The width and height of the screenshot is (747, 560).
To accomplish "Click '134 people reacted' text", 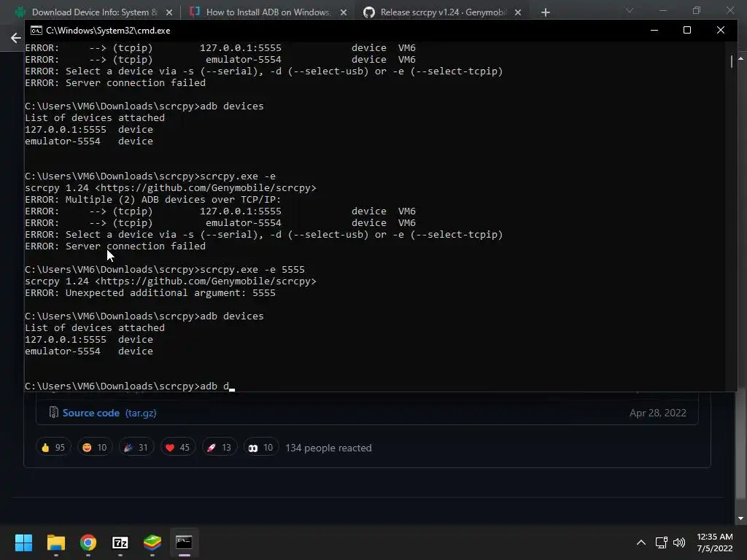I will 328,448.
